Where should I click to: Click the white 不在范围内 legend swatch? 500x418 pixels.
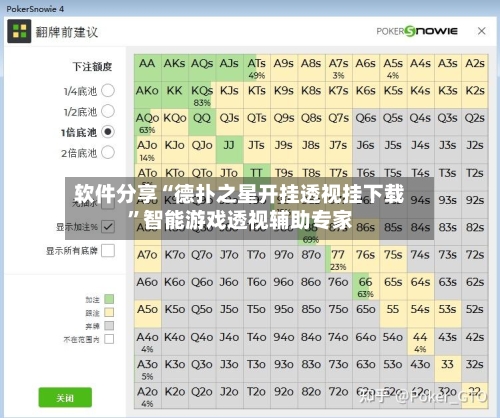coord(109,339)
